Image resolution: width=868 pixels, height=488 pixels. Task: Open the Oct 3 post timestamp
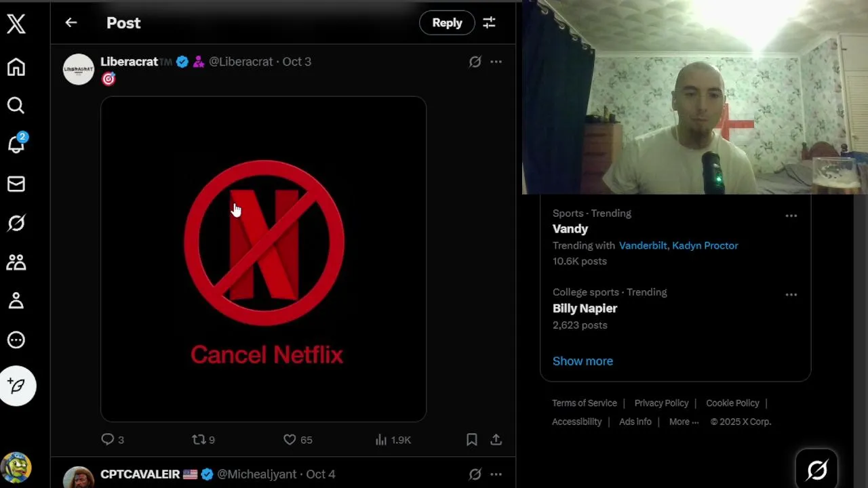click(296, 62)
